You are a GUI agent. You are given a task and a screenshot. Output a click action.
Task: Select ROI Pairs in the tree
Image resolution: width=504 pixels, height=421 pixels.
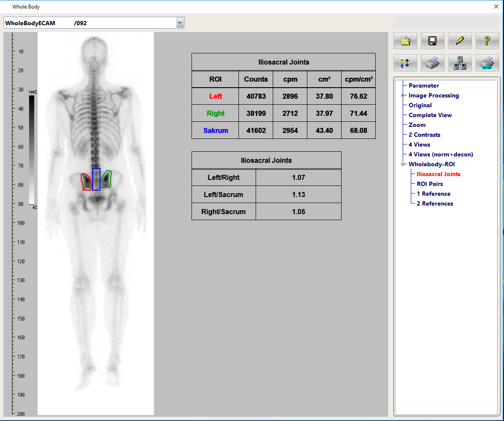pos(430,184)
